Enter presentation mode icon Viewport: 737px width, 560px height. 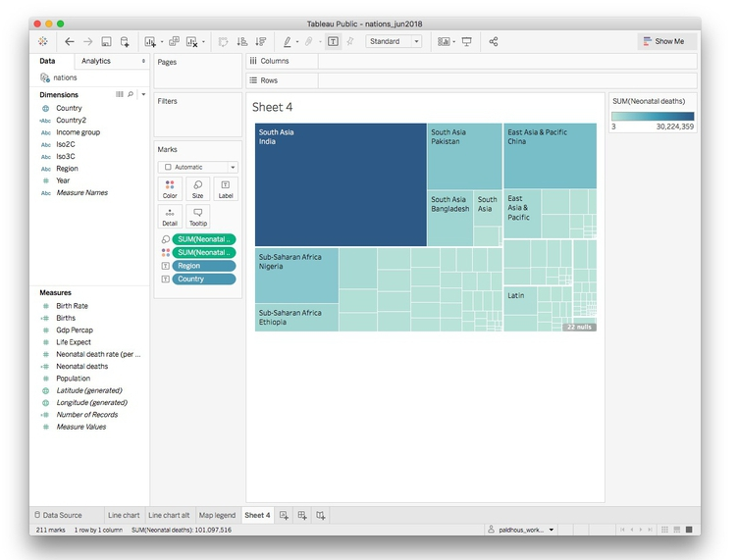(x=467, y=41)
